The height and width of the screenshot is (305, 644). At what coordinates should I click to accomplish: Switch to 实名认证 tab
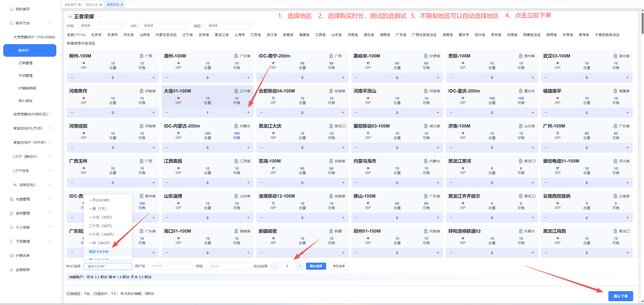point(92,5)
